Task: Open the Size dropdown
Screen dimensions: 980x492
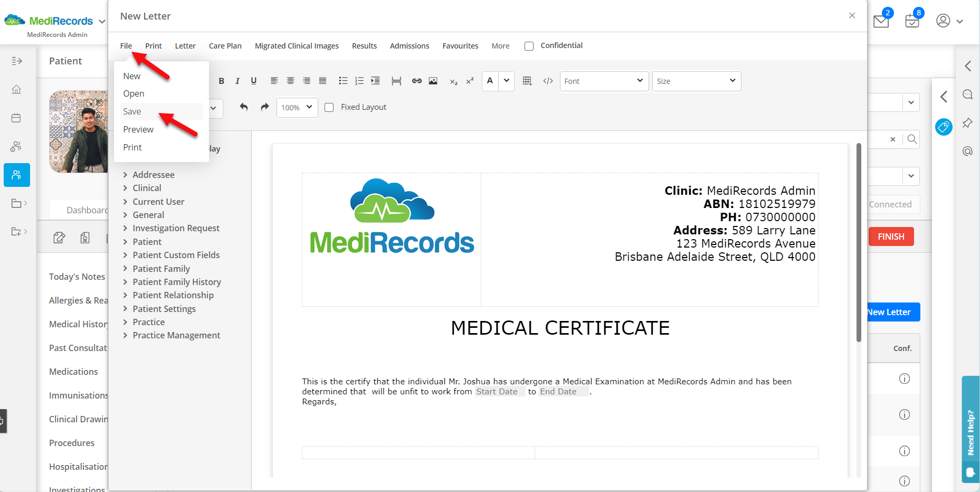Action: 697,81
